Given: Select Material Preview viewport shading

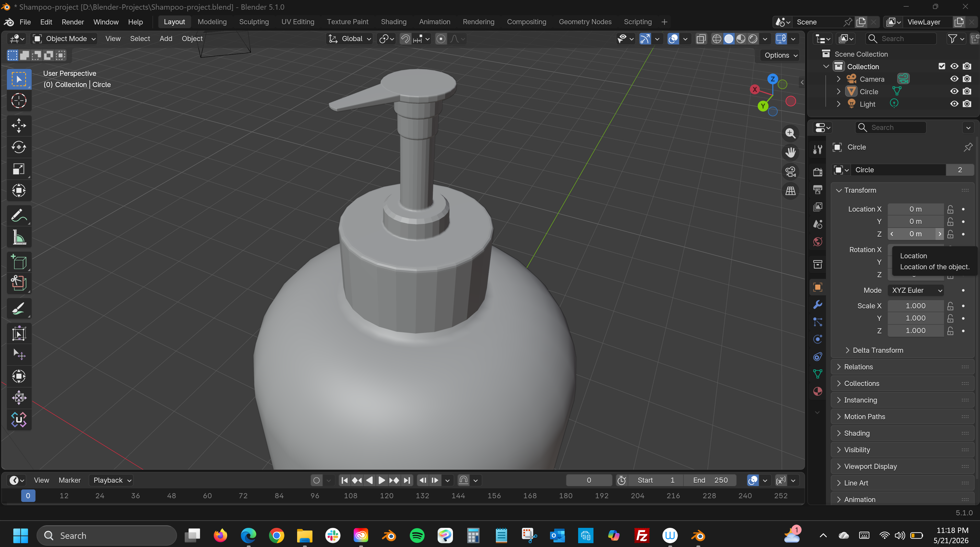Looking at the screenshot, I should pos(741,39).
